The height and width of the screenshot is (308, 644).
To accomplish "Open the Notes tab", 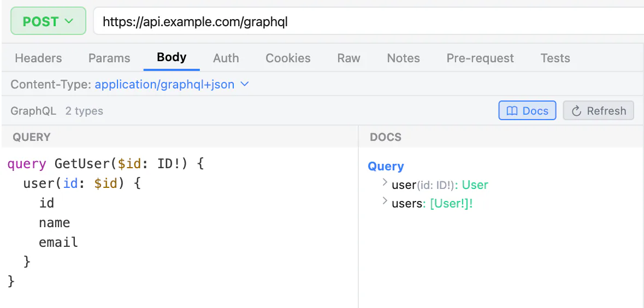I will coord(403,58).
